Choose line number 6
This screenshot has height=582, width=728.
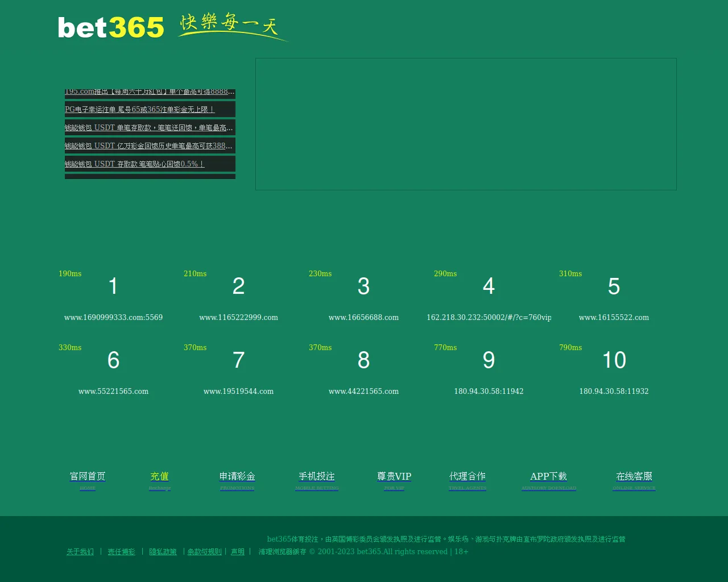(x=113, y=360)
